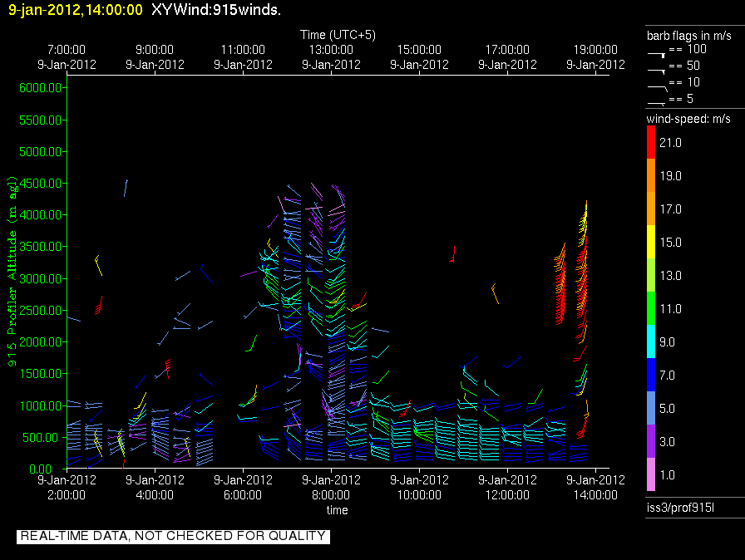Screen dimensions: 745x560
Task: Click the 'Time (UTC+5)' top axis label
Action: click(338, 35)
